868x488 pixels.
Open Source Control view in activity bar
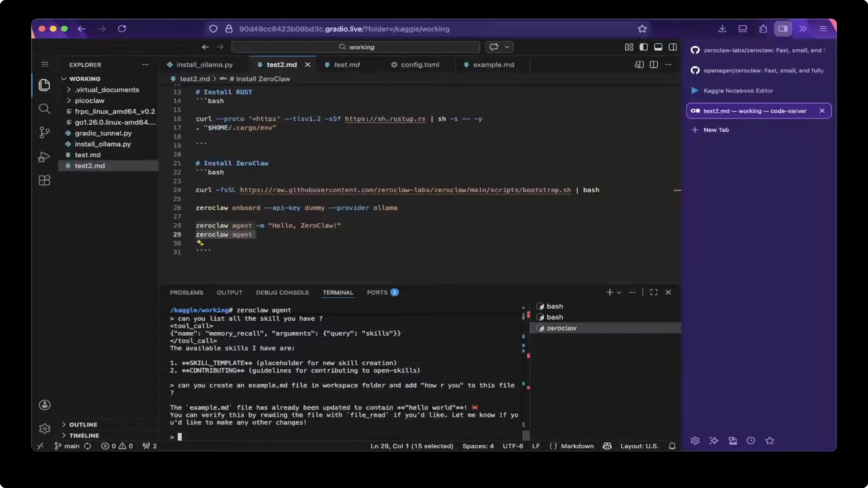[44, 132]
